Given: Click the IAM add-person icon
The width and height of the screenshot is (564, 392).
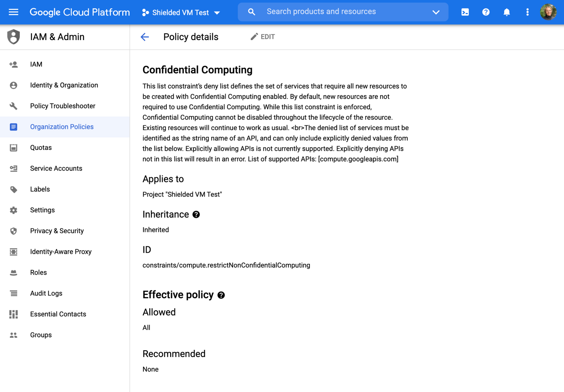Looking at the screenshot, I should click(14, 64).
